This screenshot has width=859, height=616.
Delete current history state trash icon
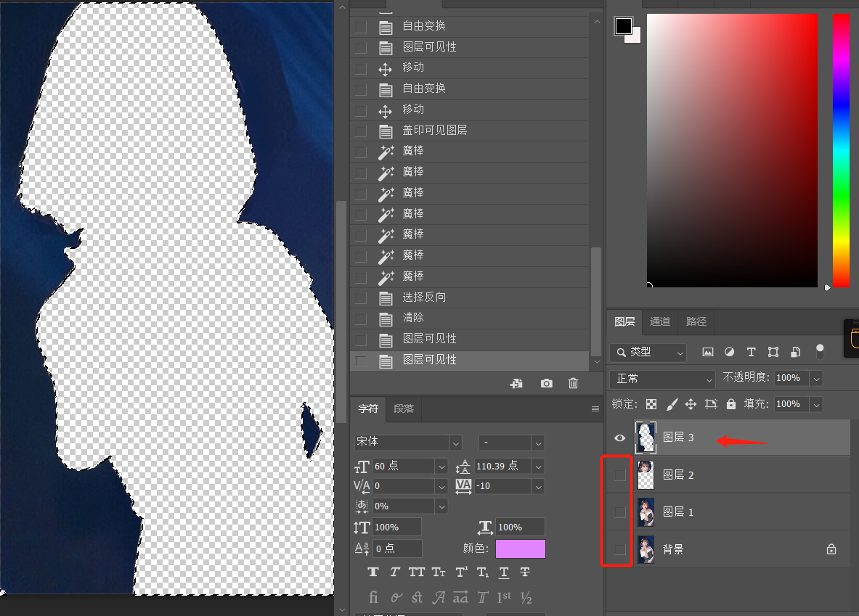(573, 383)
